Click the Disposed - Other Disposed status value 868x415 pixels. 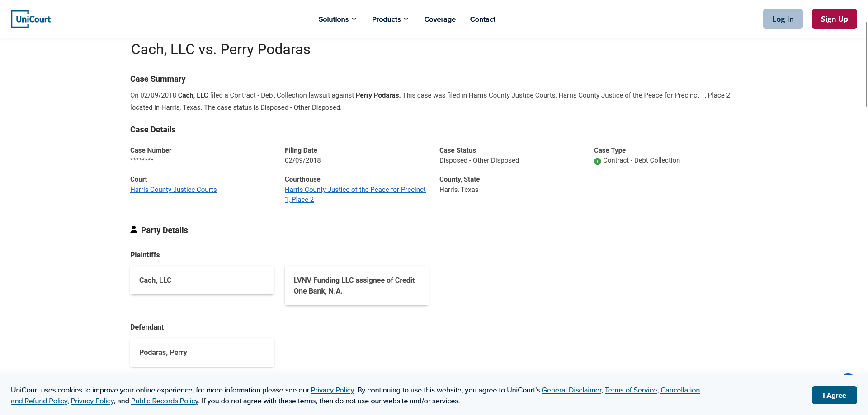(479, 160)
